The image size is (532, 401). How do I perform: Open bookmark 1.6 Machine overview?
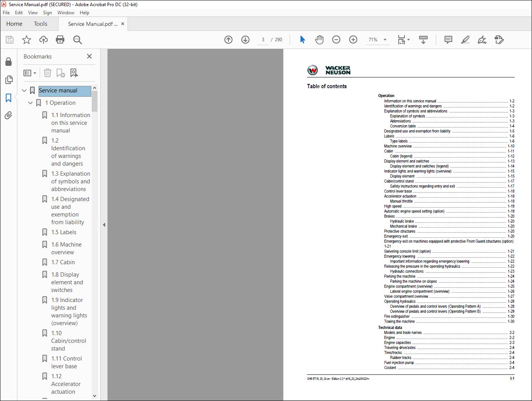pyautogui.click(x=66, y=248)
